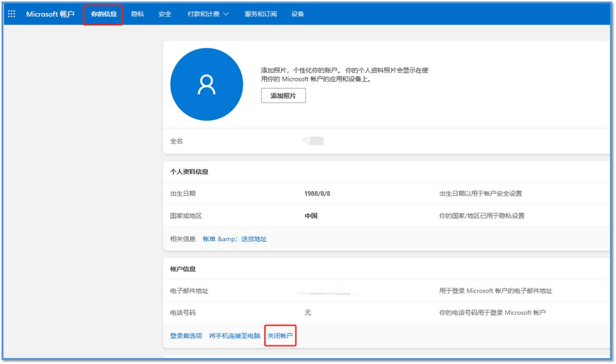Click the 关闭帐户 link
Viewport: 616px width, 364px height.
[280, 336]
